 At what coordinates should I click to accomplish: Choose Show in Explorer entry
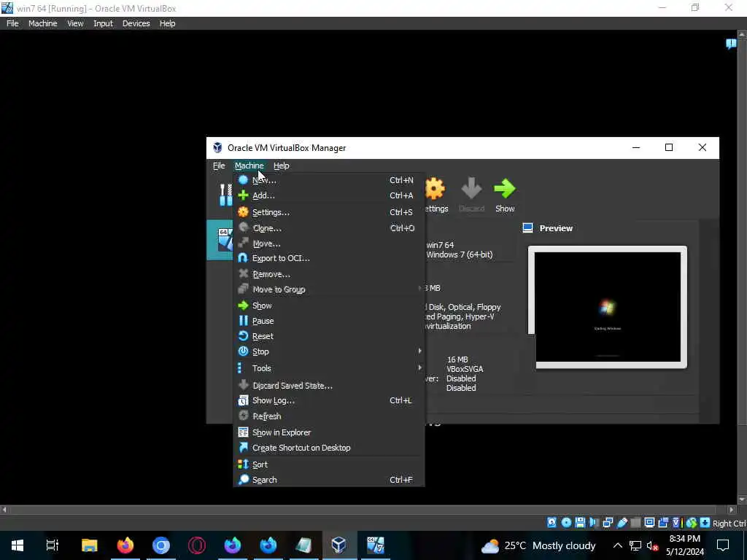pos(329,432)
